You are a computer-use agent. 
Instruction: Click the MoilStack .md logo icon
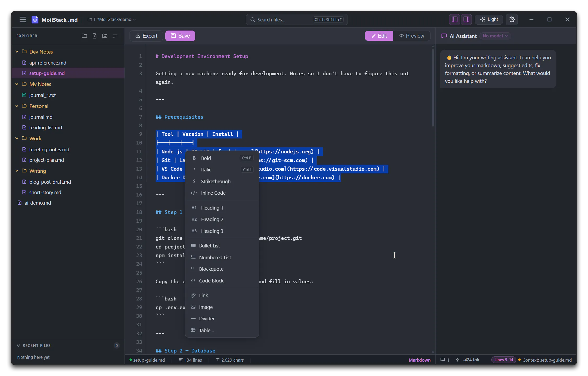tap(35, 20)
